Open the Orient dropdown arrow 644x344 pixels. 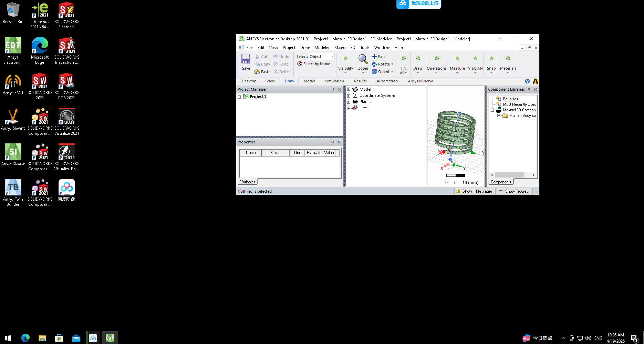pos(392,72)
